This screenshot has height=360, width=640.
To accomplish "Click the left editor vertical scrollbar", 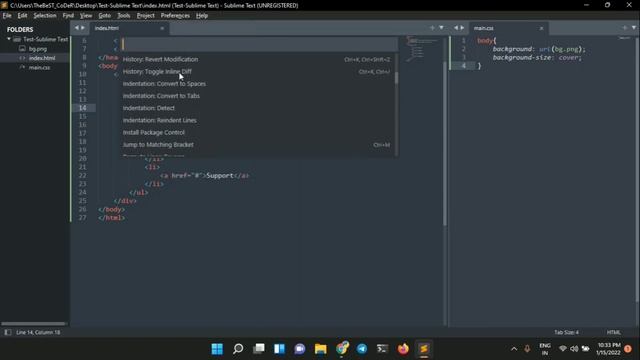I will 444,143.
